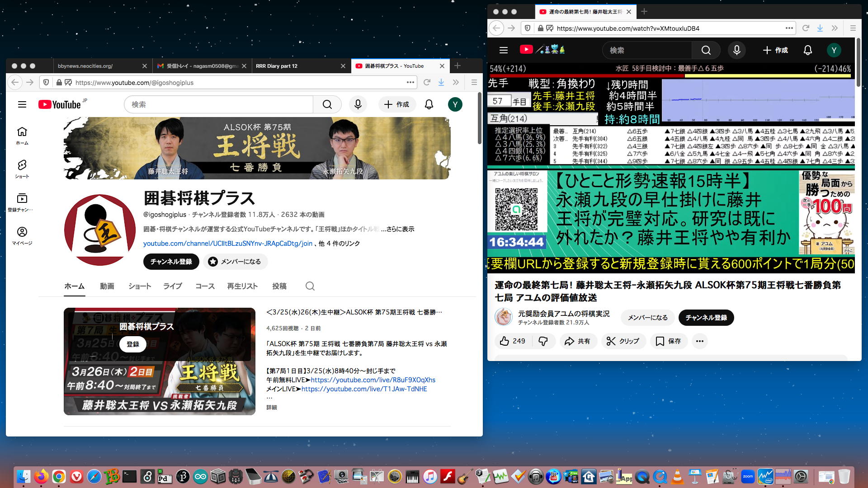The height and width of the screenshot is (488, 868).
Task: Dislike the video with thumbs down
Action: [543, 341]
